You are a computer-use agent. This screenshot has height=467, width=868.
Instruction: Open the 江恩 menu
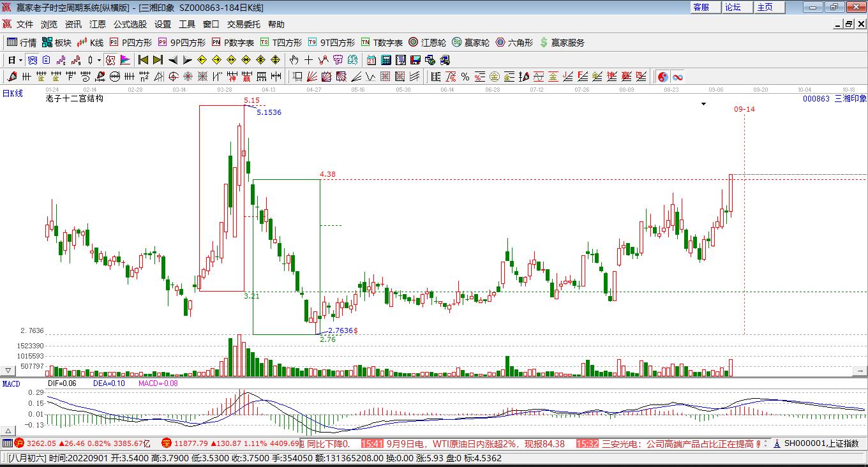coord(98,24)
